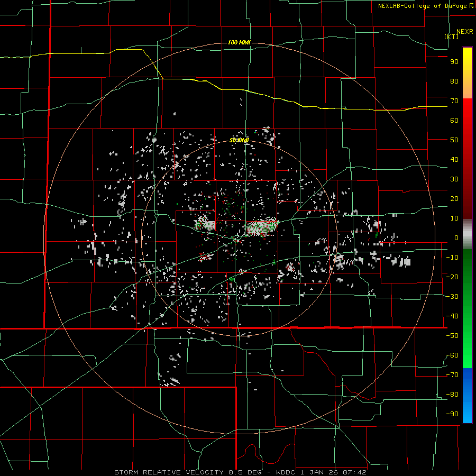
Task: Select the positive 50 scale value
Action: coord(454,140)
